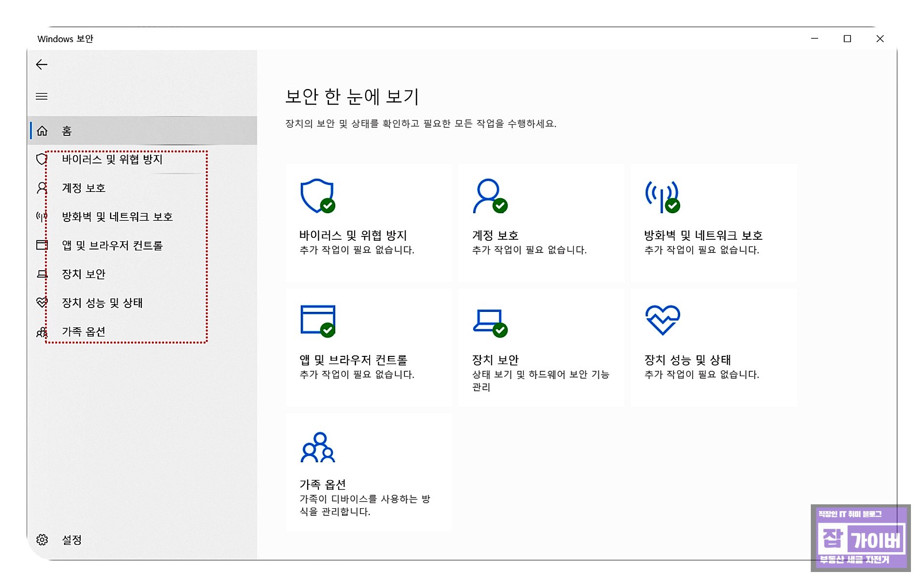
Task: Open 장치 보안 in the sidebar
Action: [142, 274]
